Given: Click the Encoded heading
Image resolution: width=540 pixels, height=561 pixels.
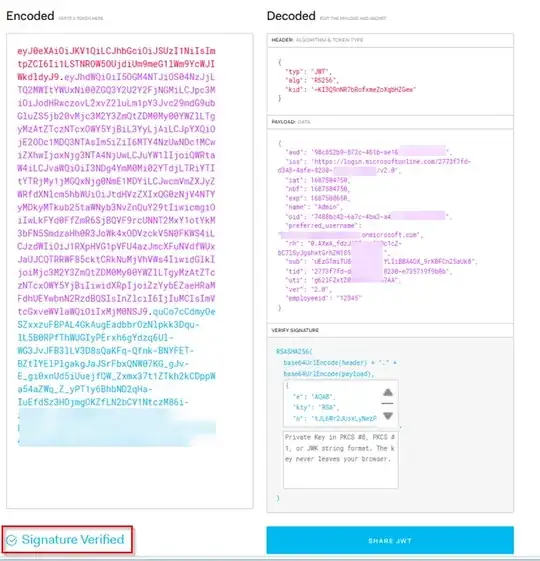Looking at the screenshot, I should 30,16.
